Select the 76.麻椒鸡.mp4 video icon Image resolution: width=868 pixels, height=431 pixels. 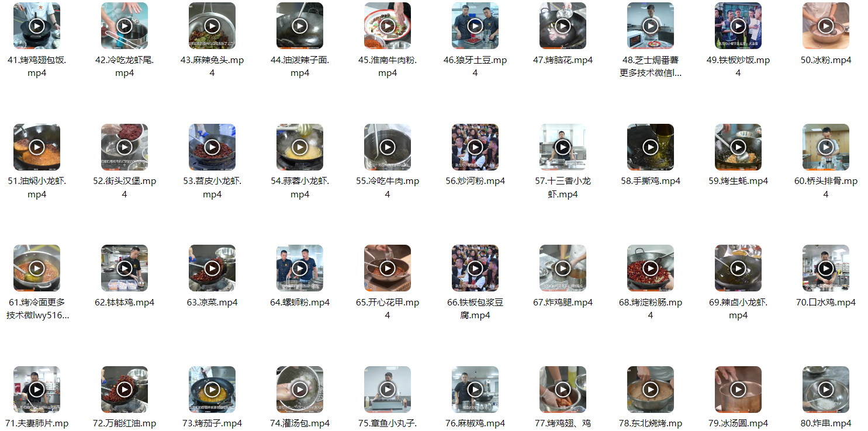(475, 390)
